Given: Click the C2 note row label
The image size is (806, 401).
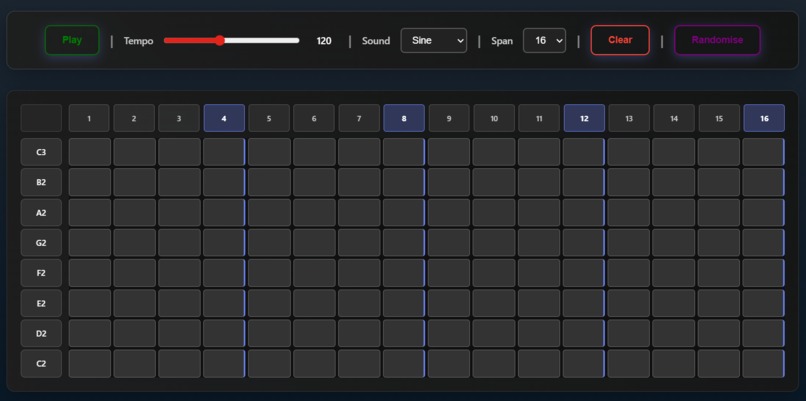Looking at the screenshot, I should pos(41,363).
